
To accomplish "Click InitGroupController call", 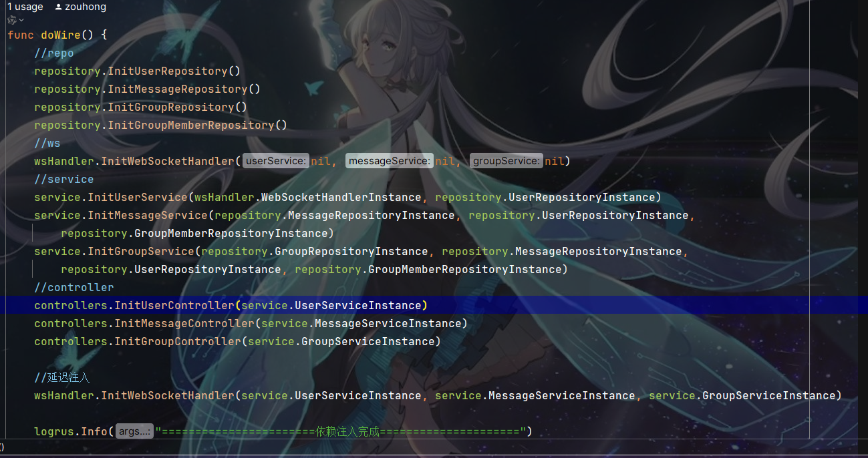I will tap(178, 341).
